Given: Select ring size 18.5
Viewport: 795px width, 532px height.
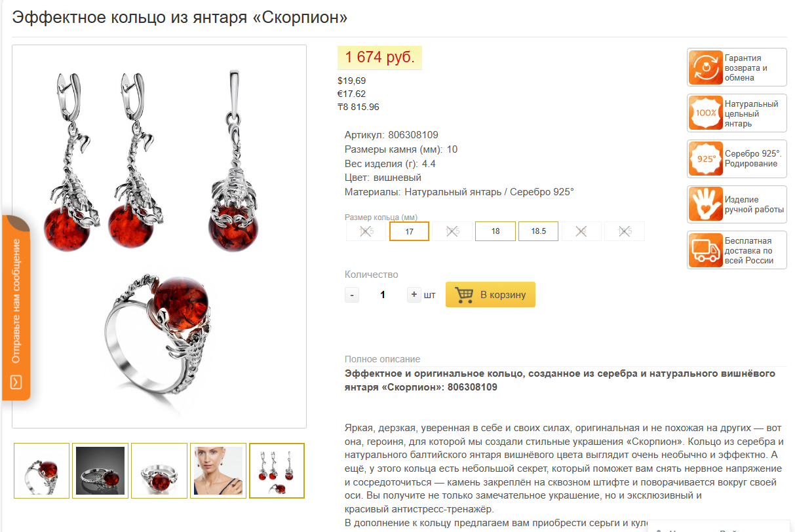Looking at the screenshot, I should tap(538, 231).
